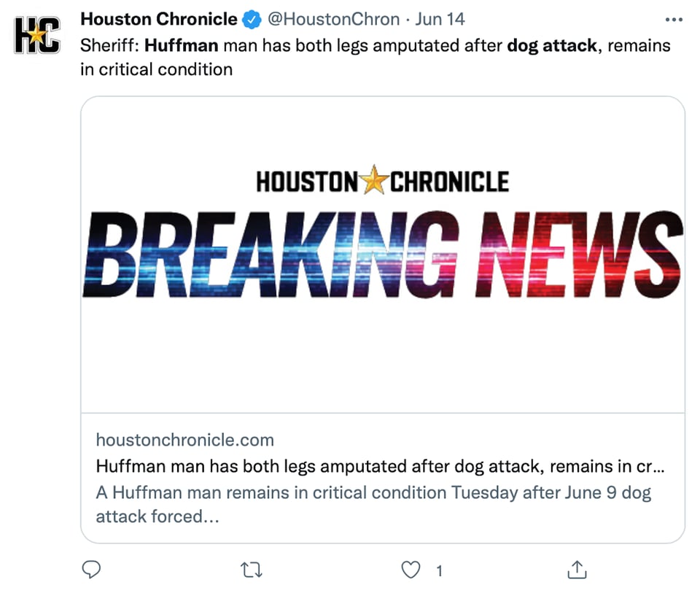The width and height of the screenshot is (700, 593).
Task: Open the Jun 14 tweet timestamp
Action: click(440, 19)
